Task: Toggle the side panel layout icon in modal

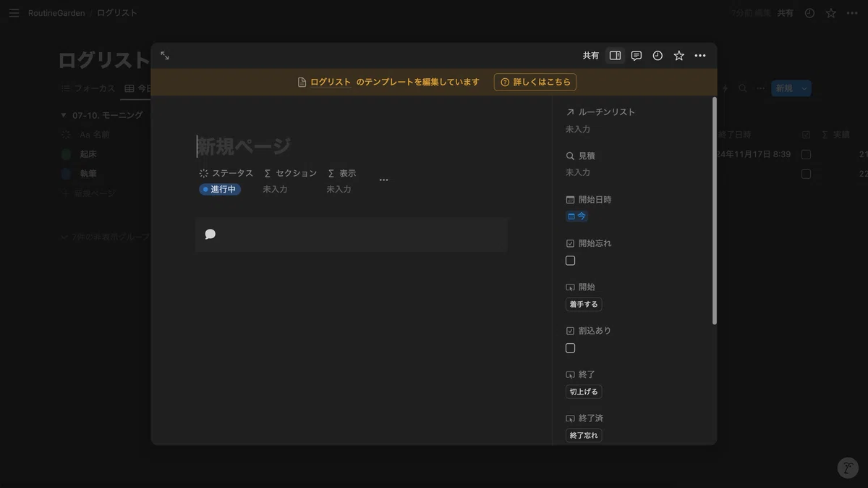Action: click(615, 56)
